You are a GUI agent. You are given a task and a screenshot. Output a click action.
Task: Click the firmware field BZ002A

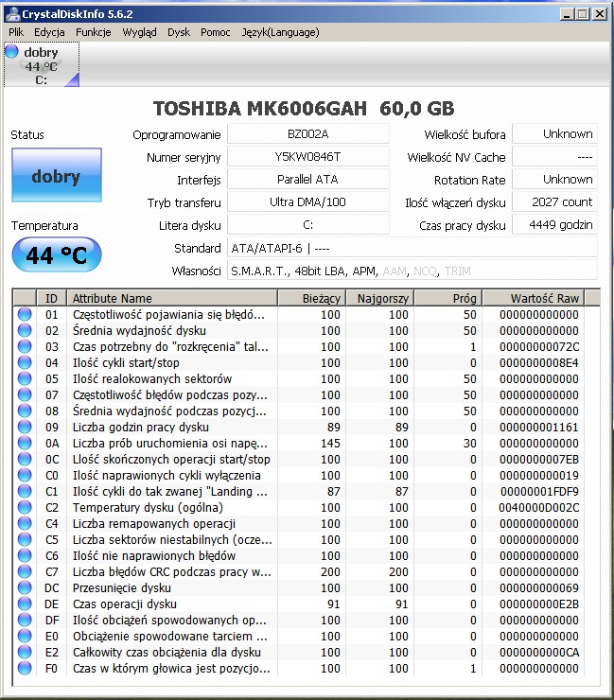[308, 134]
